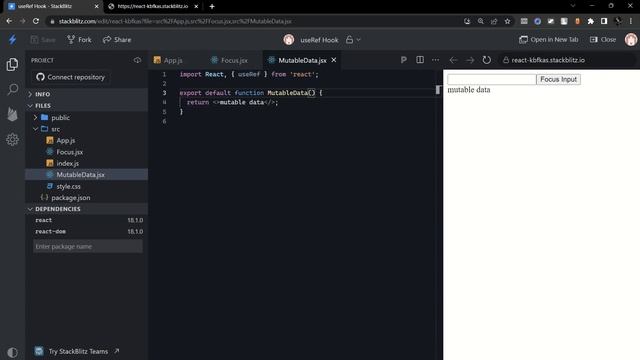The image size is (640, 360).
Task: Switch to the Focus.jsx editor tab
Action: tap(233, 60)
